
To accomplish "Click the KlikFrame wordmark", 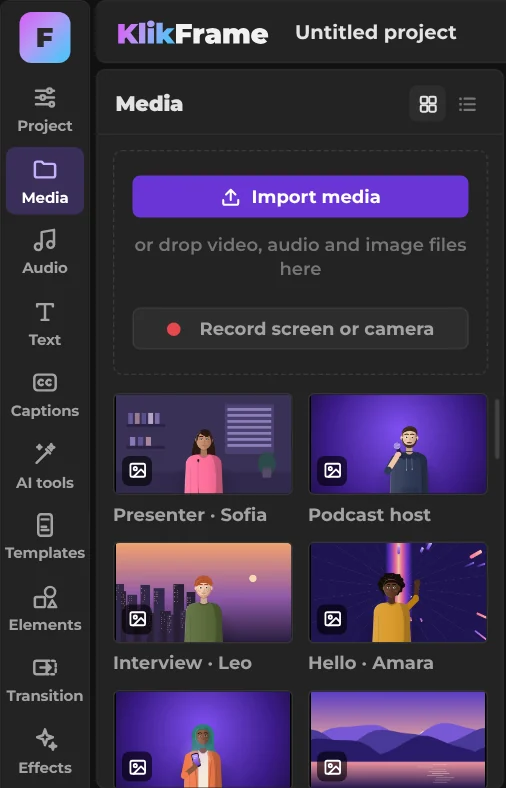I will click(x=192, y=34).
